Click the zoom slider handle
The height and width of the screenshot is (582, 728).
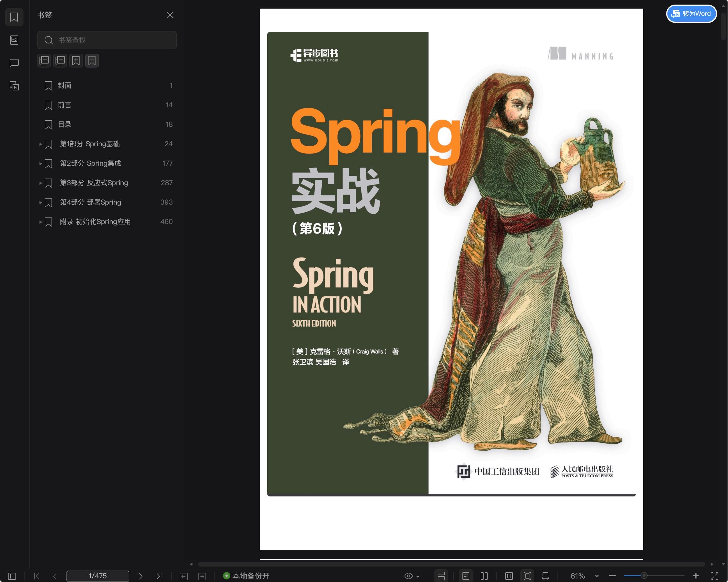point(644,576)
